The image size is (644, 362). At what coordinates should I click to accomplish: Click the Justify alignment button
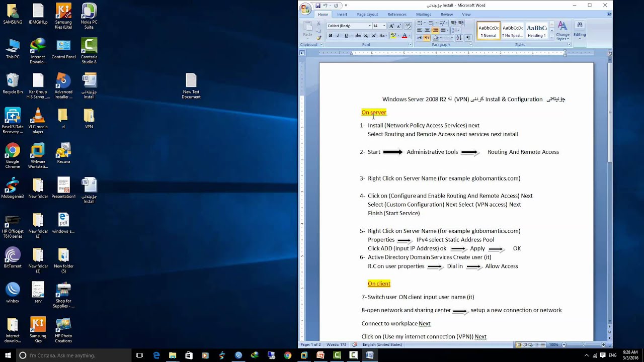[443, 30]
